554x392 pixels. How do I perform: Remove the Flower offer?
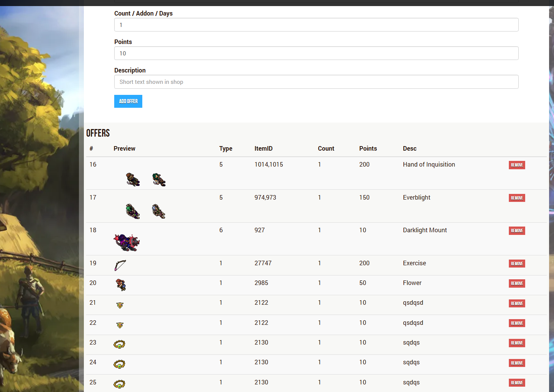[x=517, y=283]
